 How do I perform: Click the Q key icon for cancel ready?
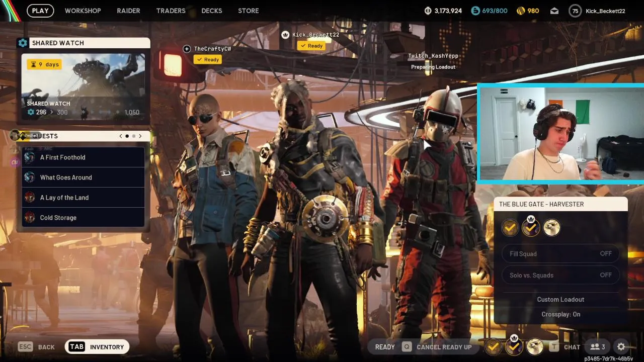(407, 347)
